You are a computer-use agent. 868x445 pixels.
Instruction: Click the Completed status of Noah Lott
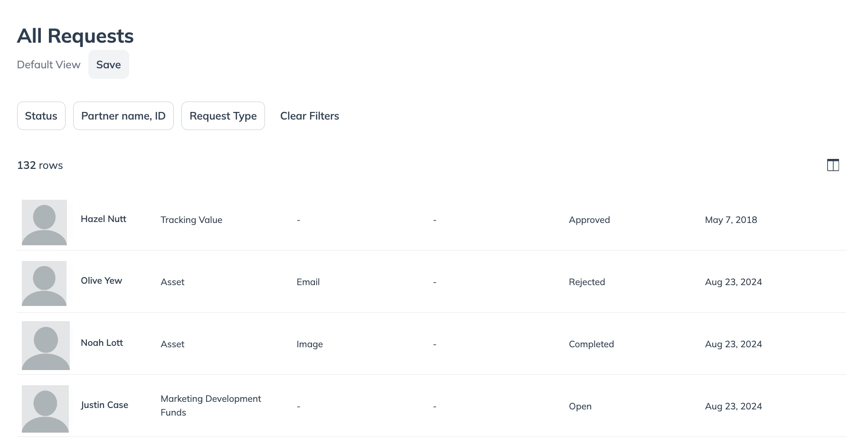(591, 344)
